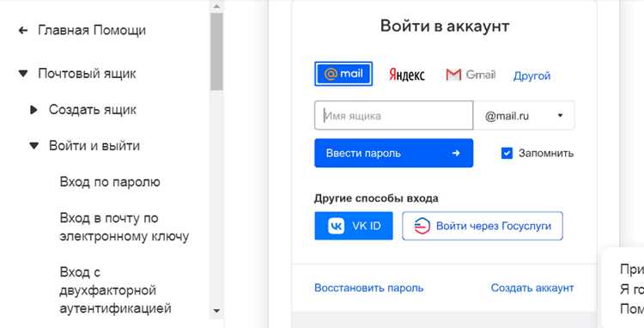The height and width of the screenshot is (328, 644).
Task: Expand the Создать ящик section
Action: [x=34, y=110]
